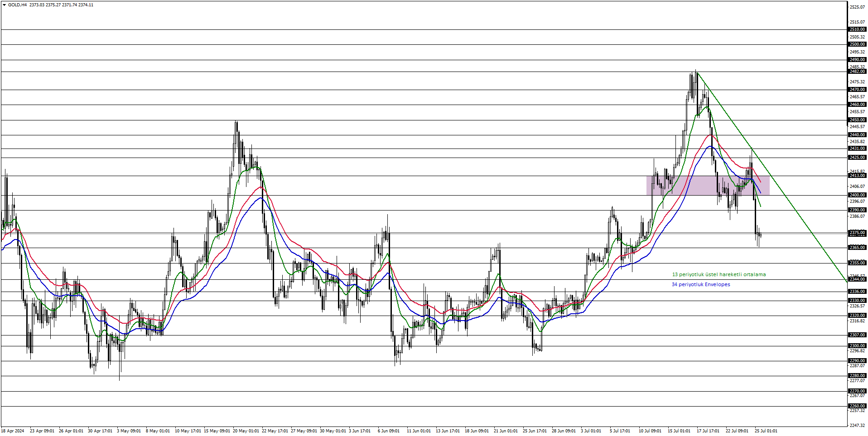Screen dimensions: 868x436
Task: Select the 2344.00 price level label
Action: click(x=857, y=279)
